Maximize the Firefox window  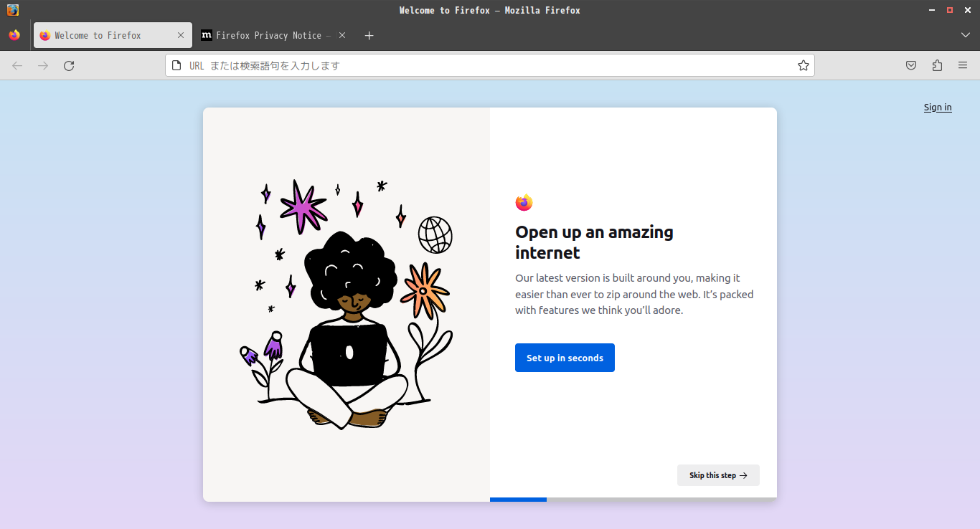(950, 10)
